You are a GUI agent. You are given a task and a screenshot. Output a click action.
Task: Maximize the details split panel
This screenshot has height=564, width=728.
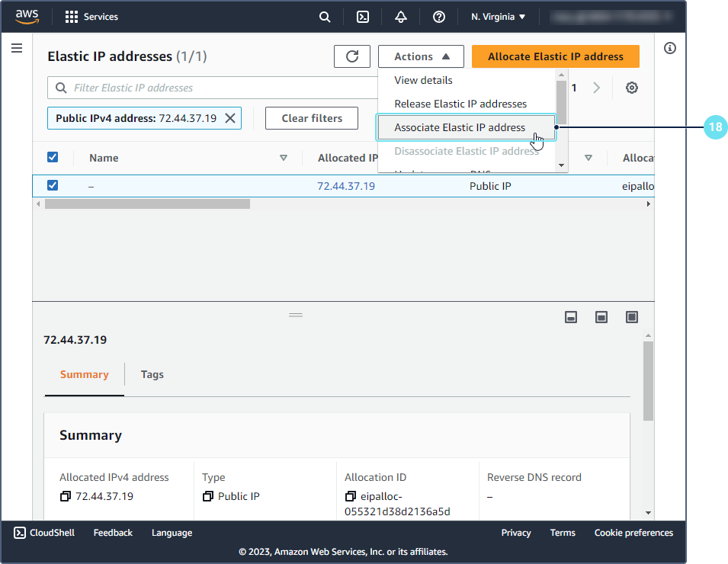pos(632,317)
